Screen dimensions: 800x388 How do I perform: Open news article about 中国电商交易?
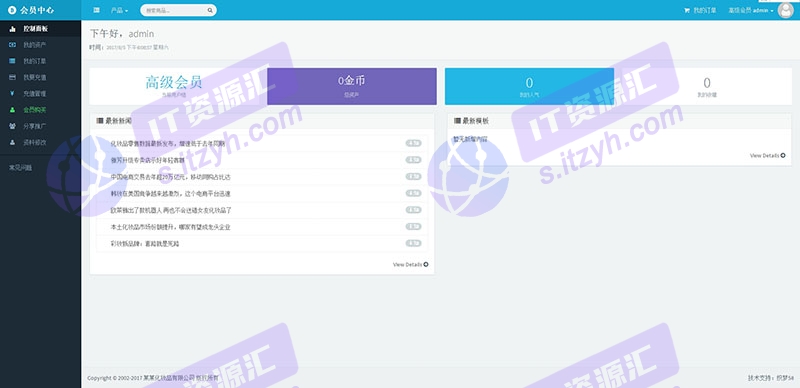click(170, 177)
